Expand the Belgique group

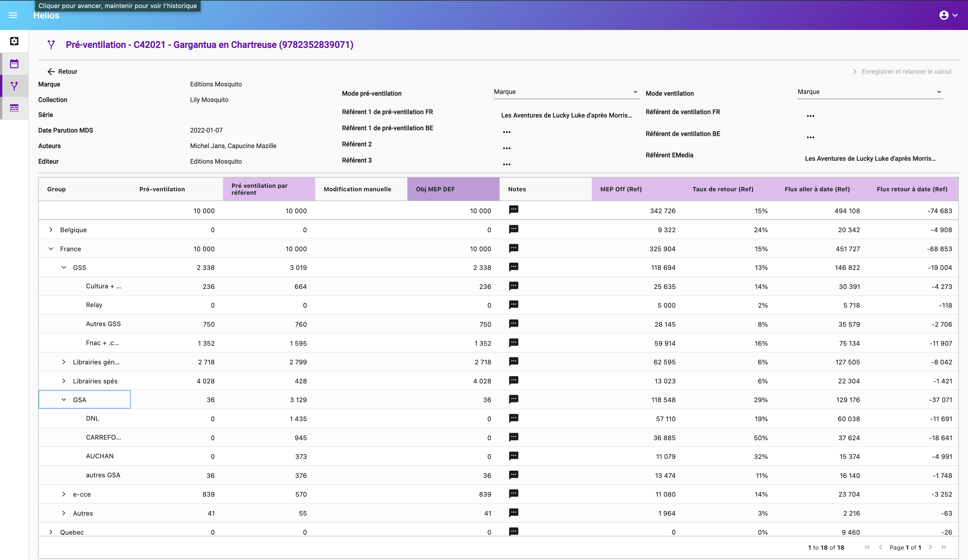[51, 230]
